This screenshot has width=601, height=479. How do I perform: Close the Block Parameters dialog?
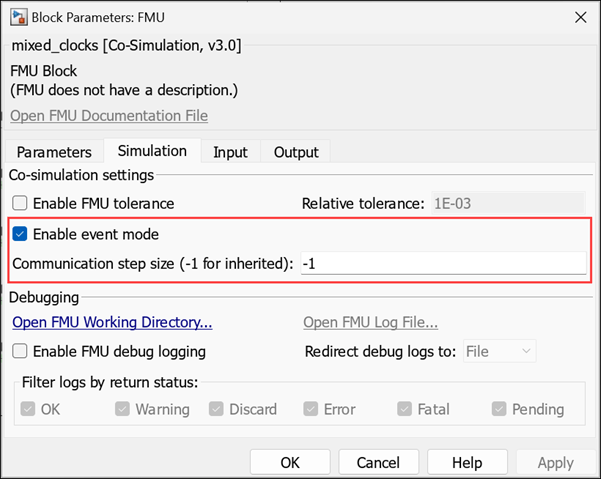pyautogui.click(x=579, y=16)
